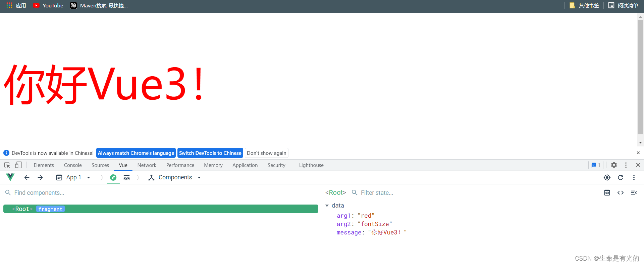This screenshot has height=265, width=644.
Task: Click the Root title in state pane
Action: click(x=336, y=192)
